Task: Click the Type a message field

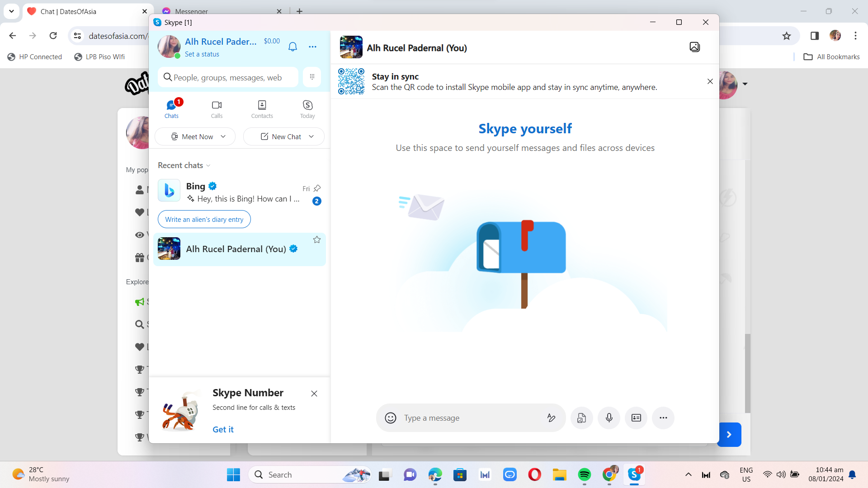Action: [470, 418]
